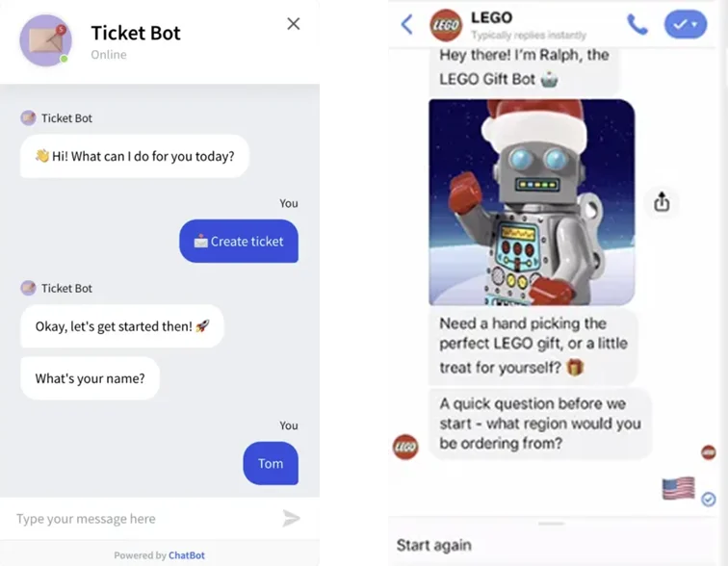
Task: Click the LEGO sender avatar beside question
Action: (405, 447)
